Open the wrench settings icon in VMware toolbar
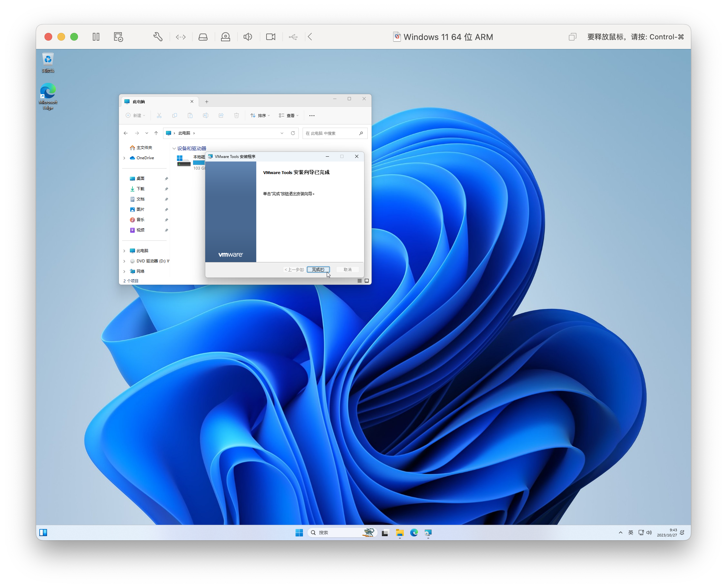 point(158,37)
